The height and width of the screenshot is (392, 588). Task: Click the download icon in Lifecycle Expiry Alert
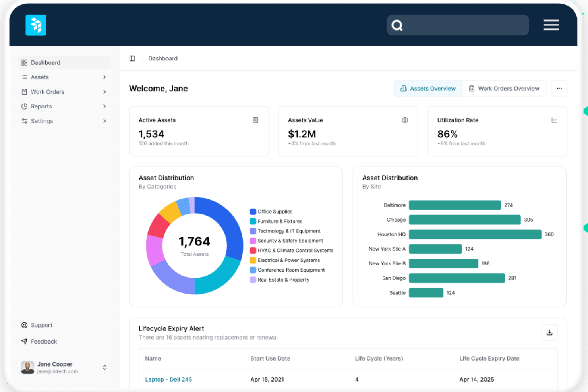pyautogui.click(x=549, y=332)
